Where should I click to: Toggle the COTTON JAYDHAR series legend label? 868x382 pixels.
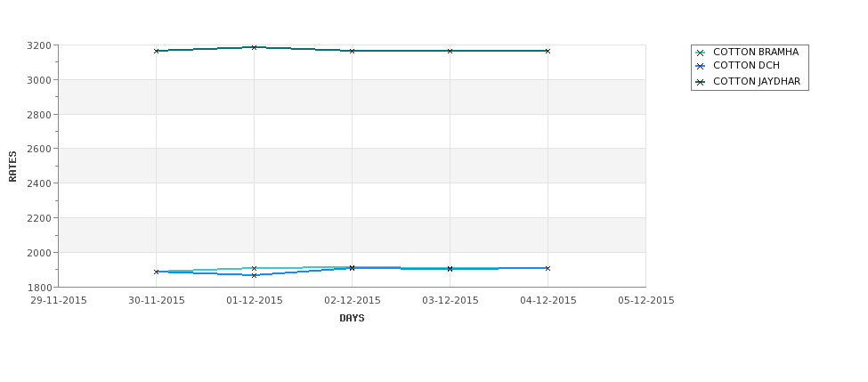[x=757, y=81]
